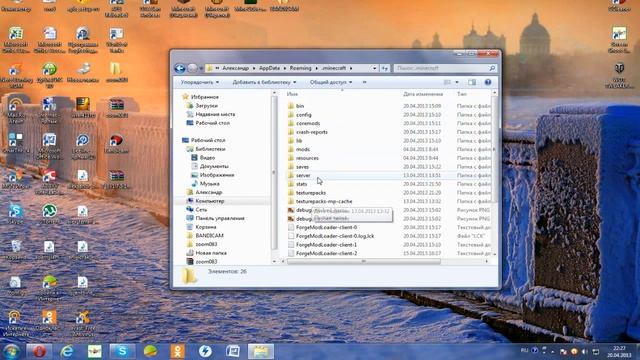Click the AppData breadcrumb in the address bar
The image size is (640, 360).
point(269,68)
